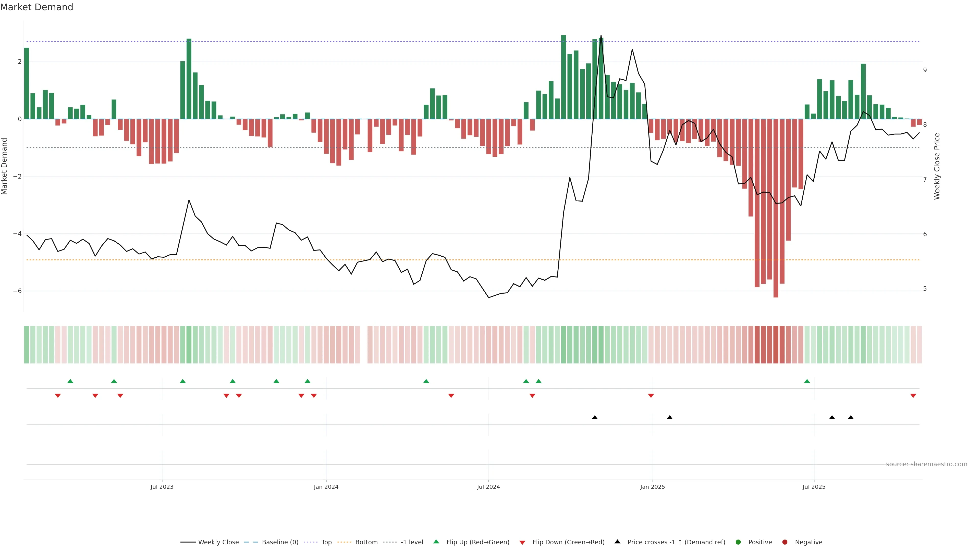
Task: Click the darkest red heatmap strip cell
Action: [x=776, y=345]
